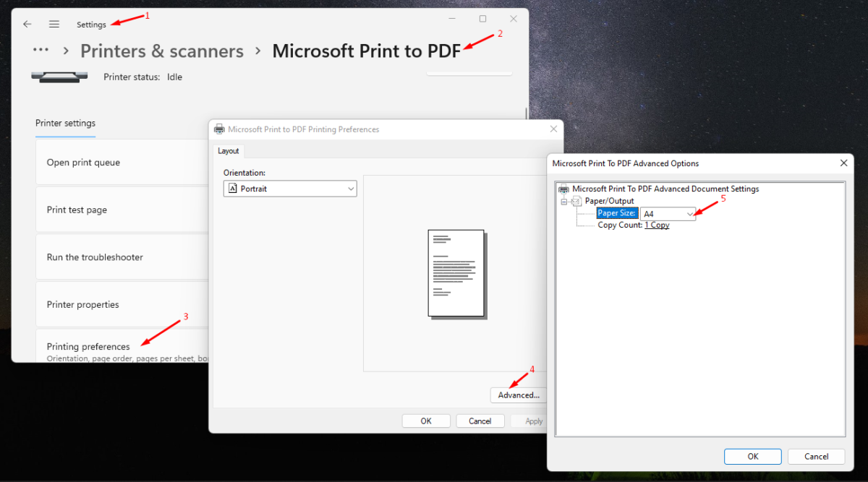Click the back arrow in Settings
Screen dimensions: 868x482
tap(27, 24)
